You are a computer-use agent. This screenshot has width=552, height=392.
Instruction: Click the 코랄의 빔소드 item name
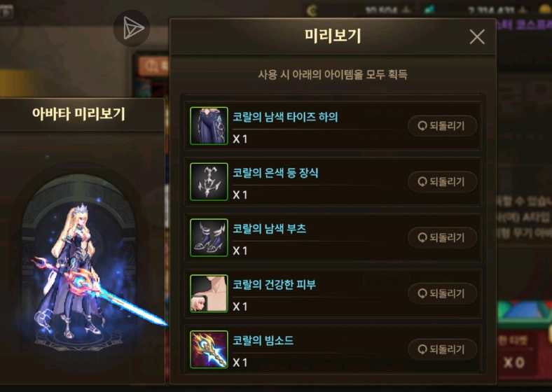[263, 341]
